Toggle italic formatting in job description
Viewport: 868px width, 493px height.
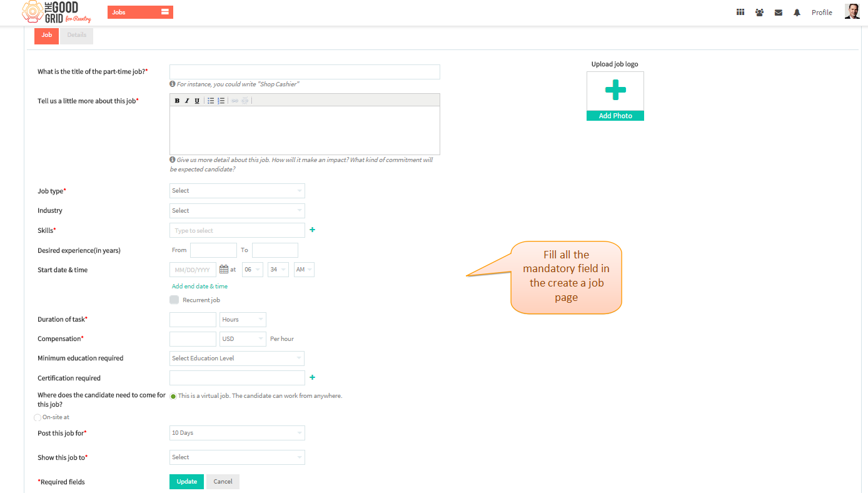click(x=187, y=101)
